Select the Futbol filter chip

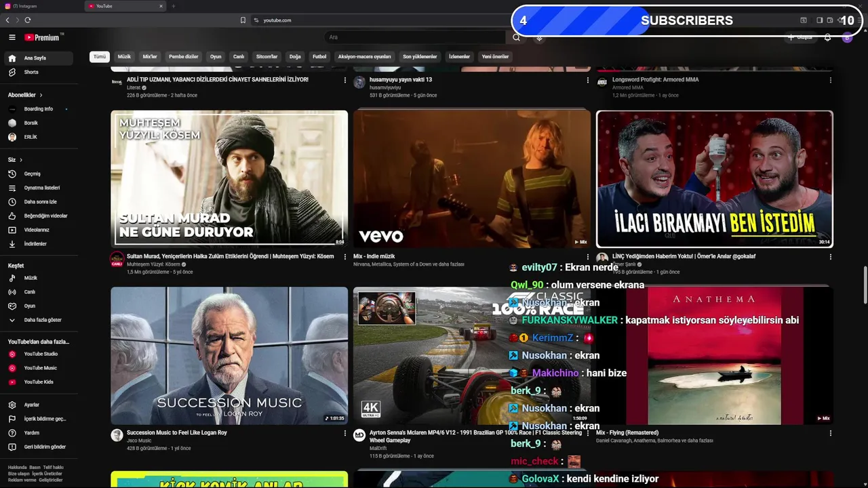pyautogui.click(x=319, y=57)
